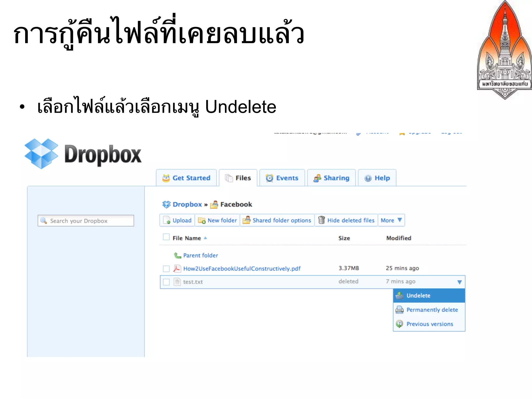Click the PDF file icon

(x=177, y=268)
